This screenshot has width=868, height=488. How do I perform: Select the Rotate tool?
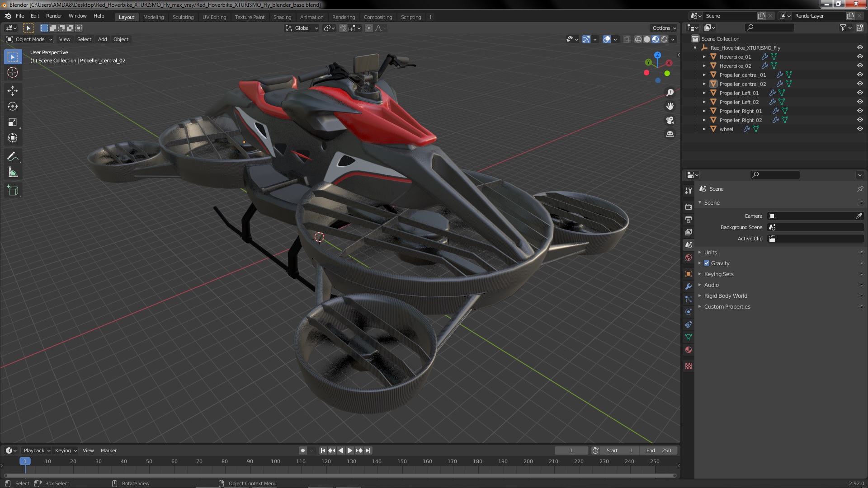tap(13, 107)
